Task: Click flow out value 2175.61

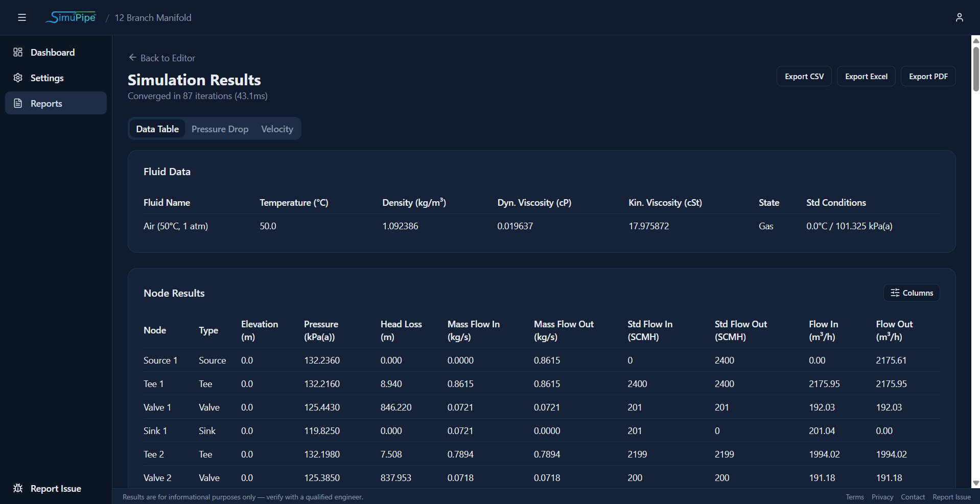Action: coord(891,360)
